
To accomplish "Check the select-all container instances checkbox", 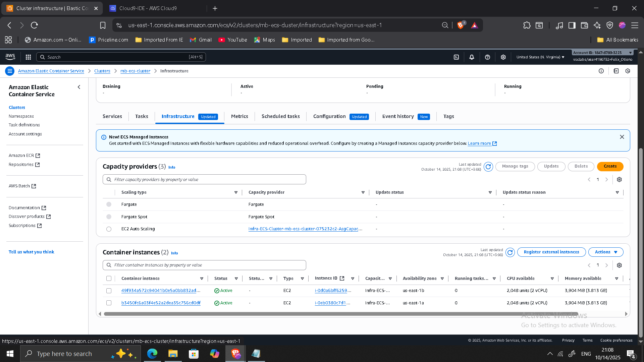I will (109, 278).
